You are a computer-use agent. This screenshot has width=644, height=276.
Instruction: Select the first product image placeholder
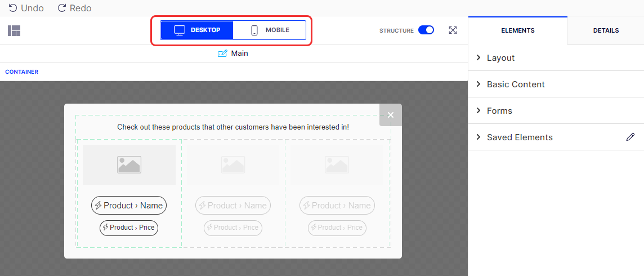point(129,164)
